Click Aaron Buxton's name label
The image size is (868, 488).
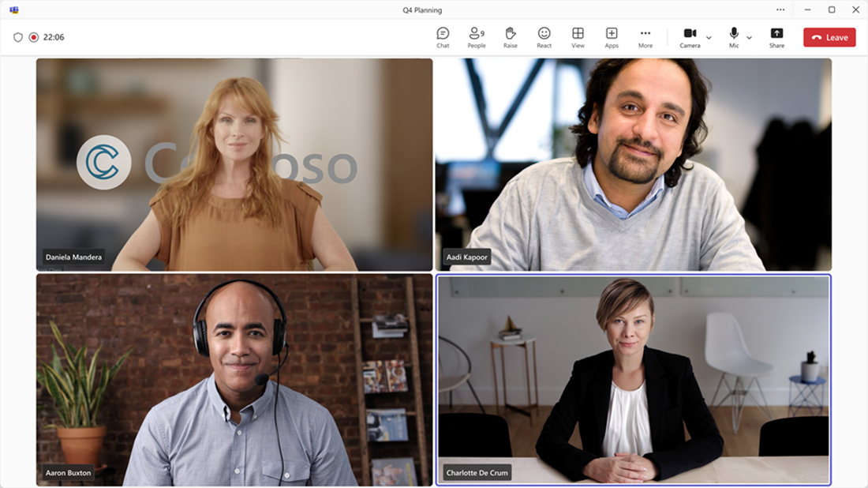point(68,472)
